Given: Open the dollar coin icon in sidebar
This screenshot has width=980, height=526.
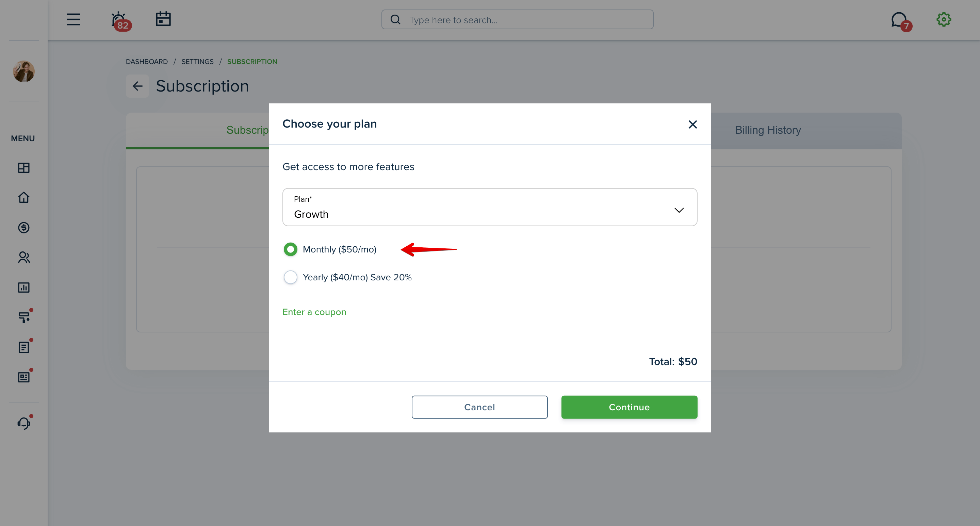Looking at the screenshot, I should pyautogui.click(x=23, y=227).
